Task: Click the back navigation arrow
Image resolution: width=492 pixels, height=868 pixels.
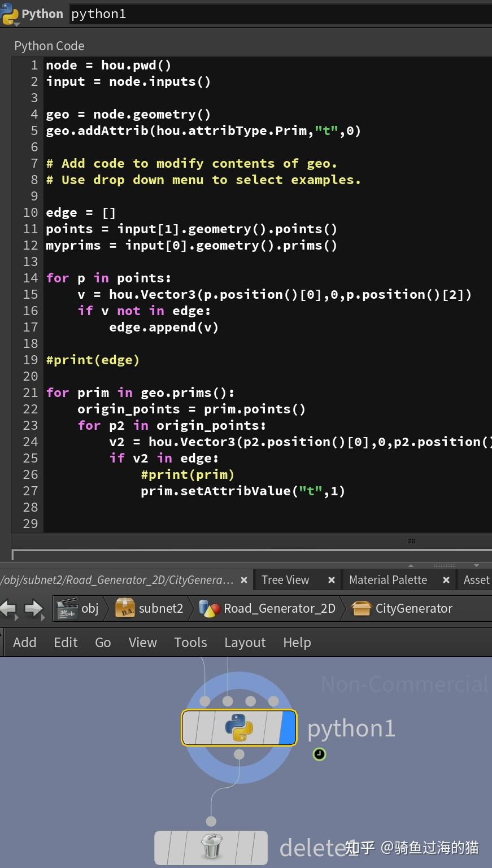Action: (x=9, y=608)
